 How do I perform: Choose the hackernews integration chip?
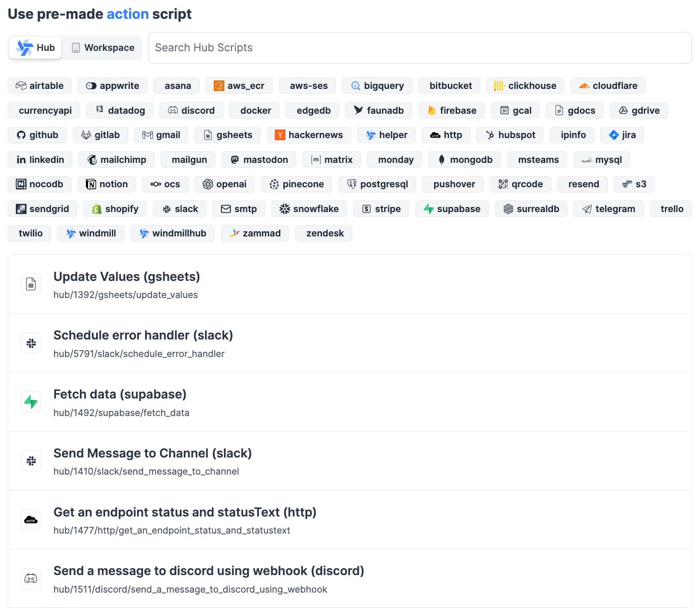coord(309,135)
